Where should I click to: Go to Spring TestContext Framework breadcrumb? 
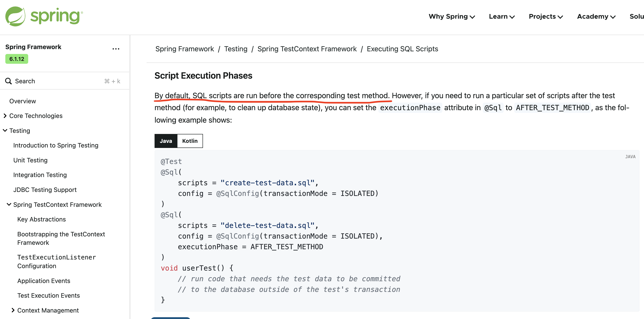[x=307, y=49]
